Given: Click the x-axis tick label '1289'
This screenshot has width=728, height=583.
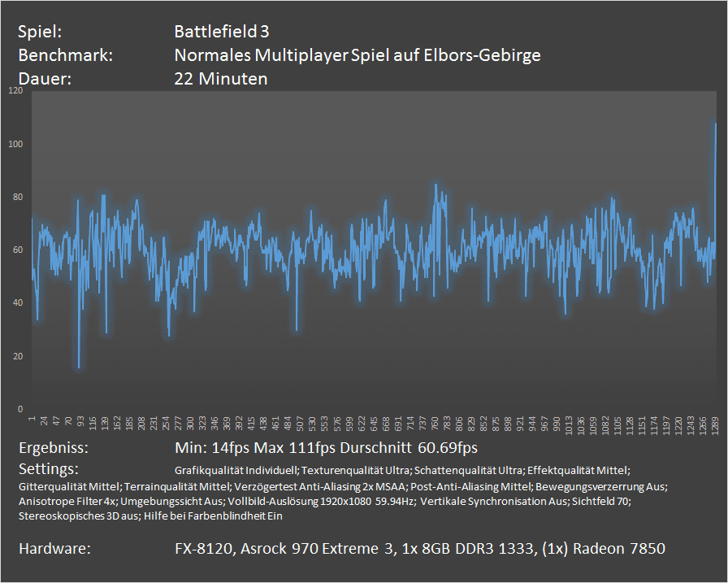Looking at the screenshot, I should [715, 425].
